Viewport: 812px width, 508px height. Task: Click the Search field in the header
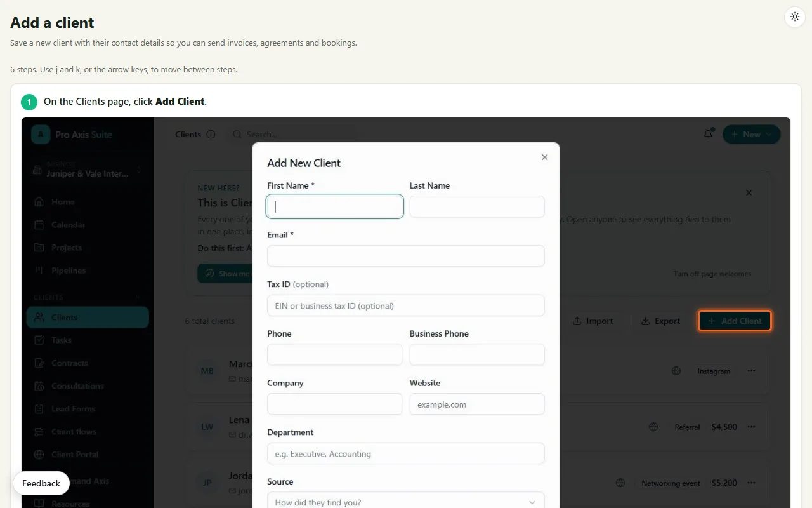(x=292, y=135)
